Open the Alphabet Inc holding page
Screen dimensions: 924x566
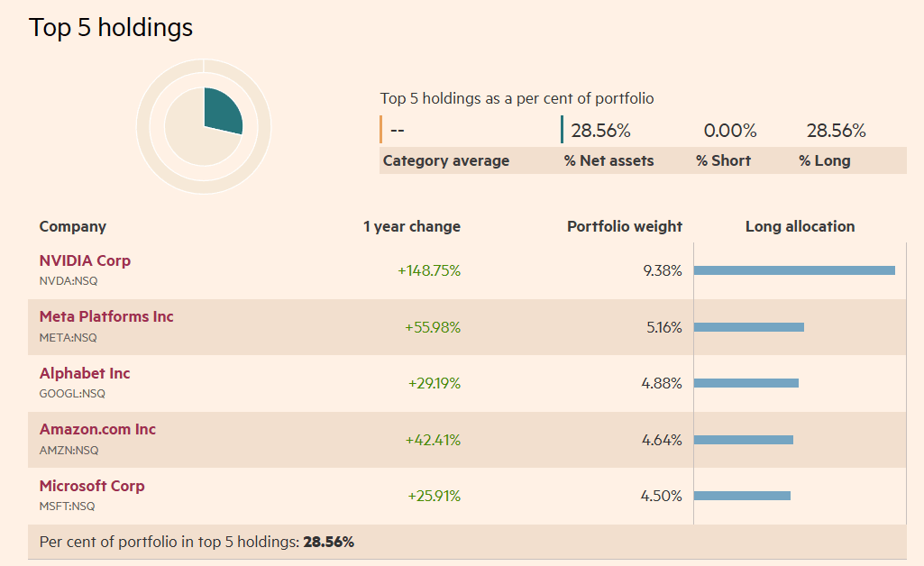tap(84, 373)
